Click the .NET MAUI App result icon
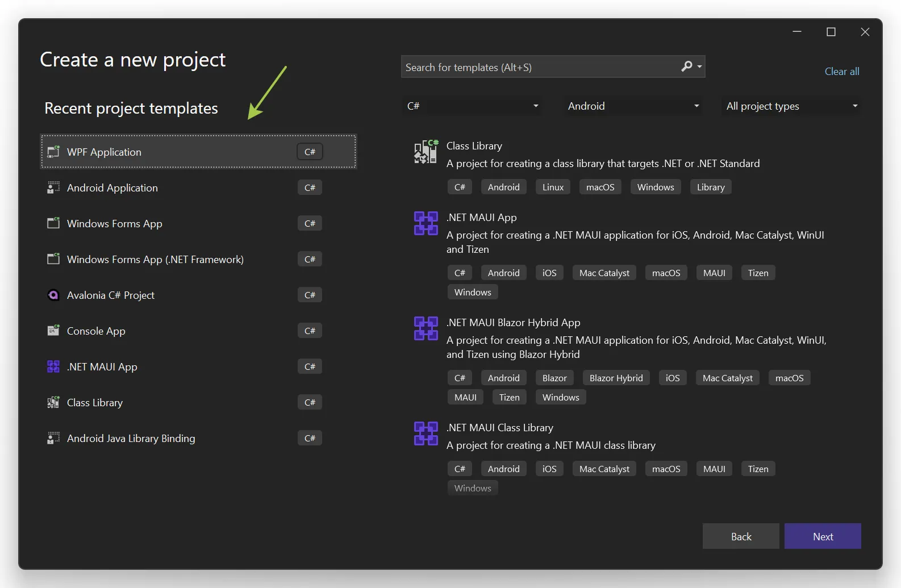Image resolution: width=901 pixels, height=588 pixels. 426,223
